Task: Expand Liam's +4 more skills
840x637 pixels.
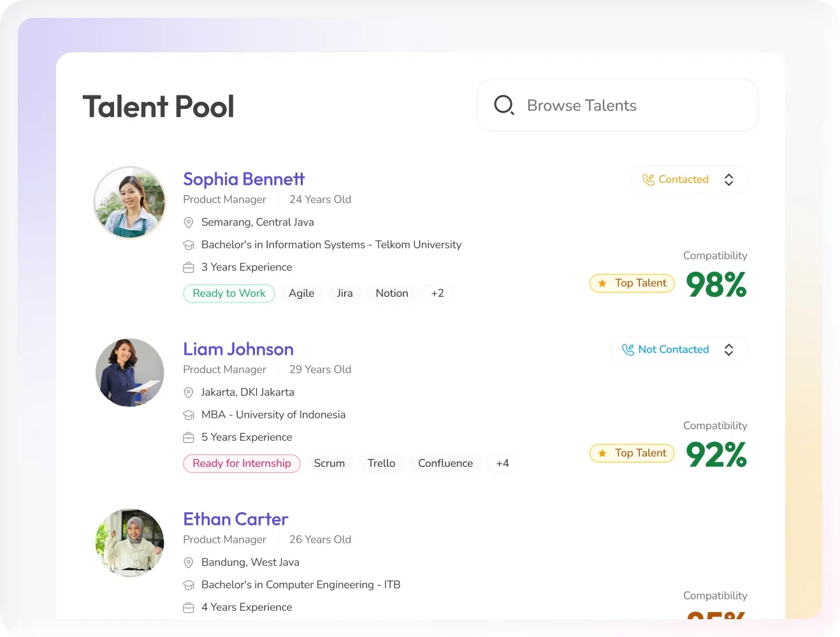Action: pyautogui.click(x=502, y=463)
